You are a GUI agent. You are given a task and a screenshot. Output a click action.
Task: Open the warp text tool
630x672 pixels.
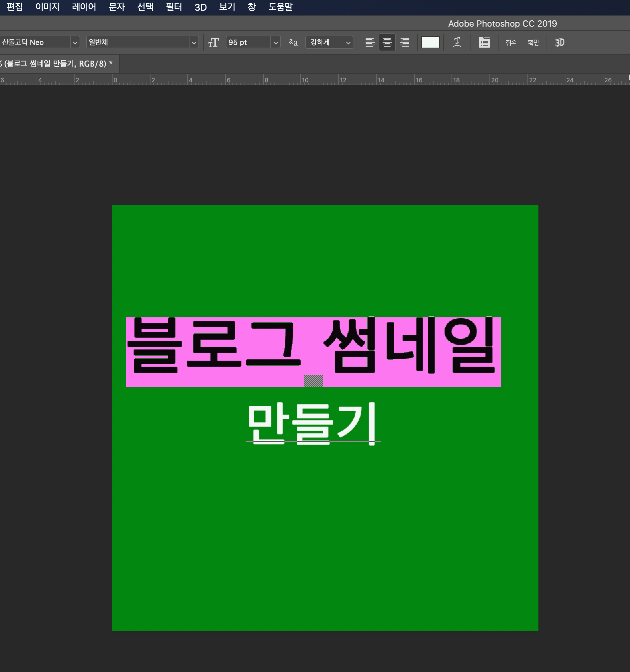pyautogui.click(x=457, y=42)
